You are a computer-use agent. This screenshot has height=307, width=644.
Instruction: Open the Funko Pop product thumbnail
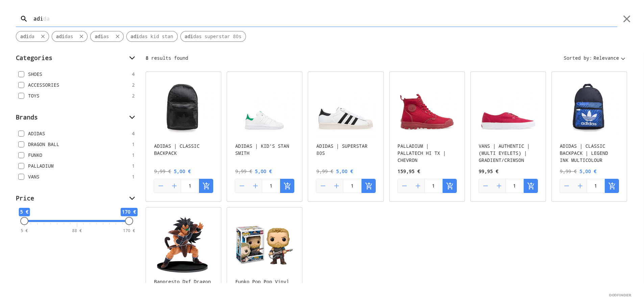(x=264, y=245)
